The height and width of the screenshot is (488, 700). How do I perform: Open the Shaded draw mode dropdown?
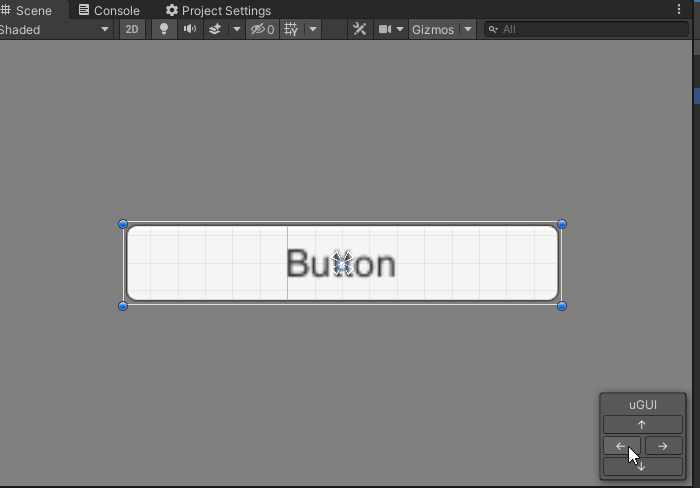54,29
